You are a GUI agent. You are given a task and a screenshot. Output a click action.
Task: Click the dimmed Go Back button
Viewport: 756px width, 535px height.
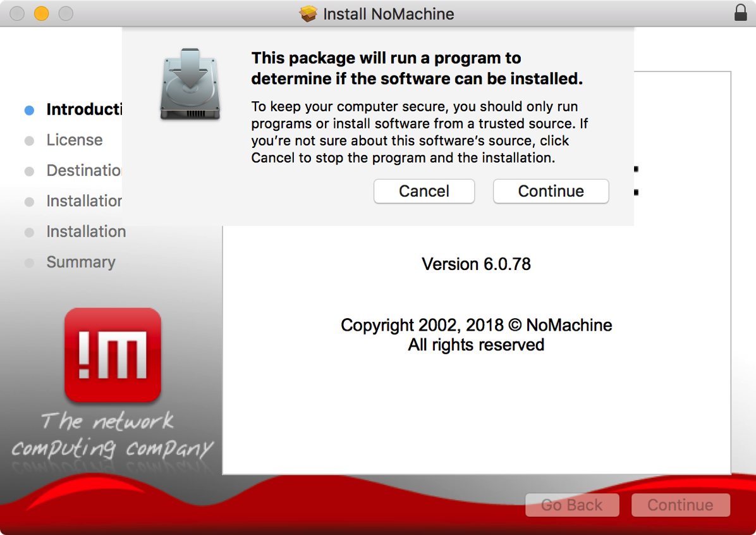[572, 505]
